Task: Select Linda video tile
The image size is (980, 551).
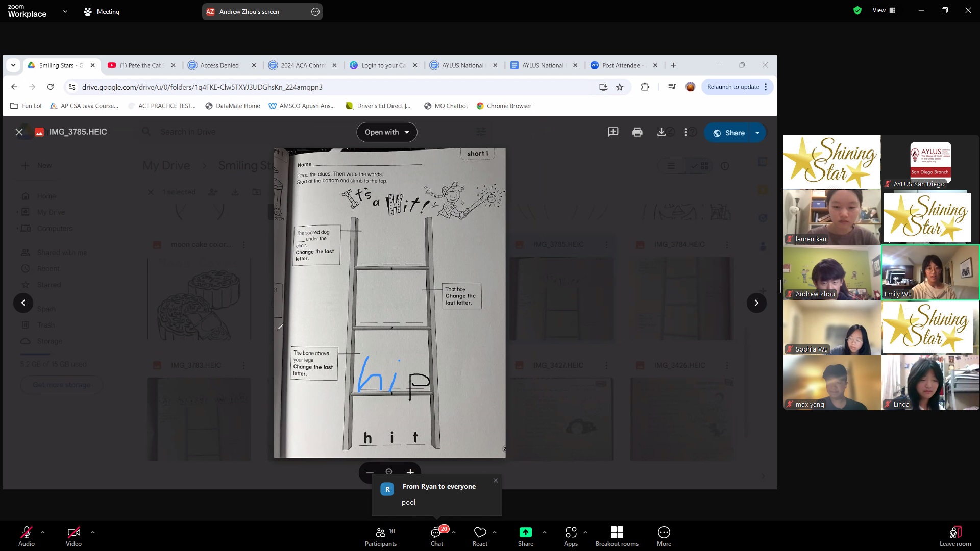Action: (x=930, y=383)
